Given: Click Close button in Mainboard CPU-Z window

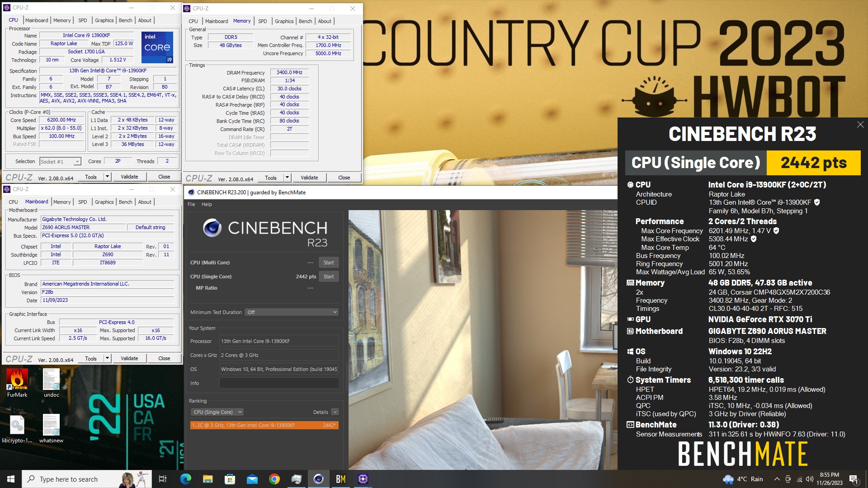Looking at the screenshot, I should coord(164,358).
